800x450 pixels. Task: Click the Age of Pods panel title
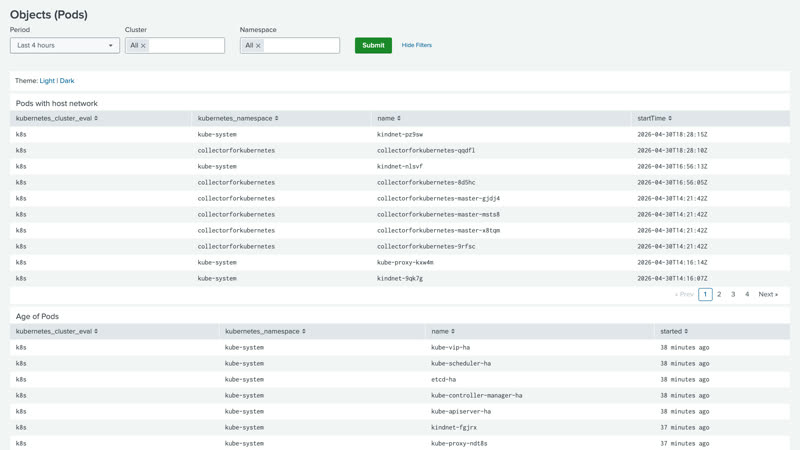coord(37,316)
